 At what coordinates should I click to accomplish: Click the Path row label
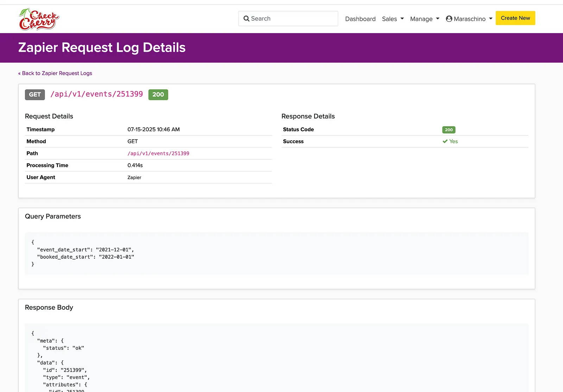click(x=32, y=153)
